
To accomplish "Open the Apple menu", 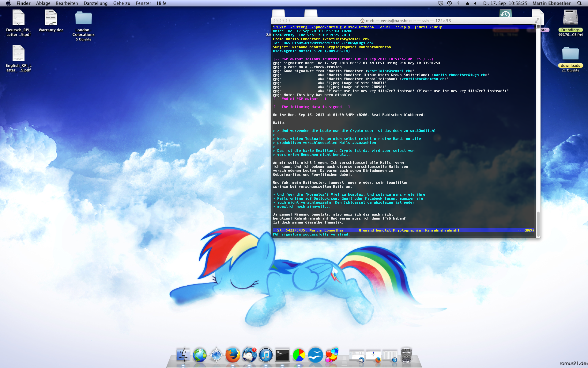I will (8, 3).
